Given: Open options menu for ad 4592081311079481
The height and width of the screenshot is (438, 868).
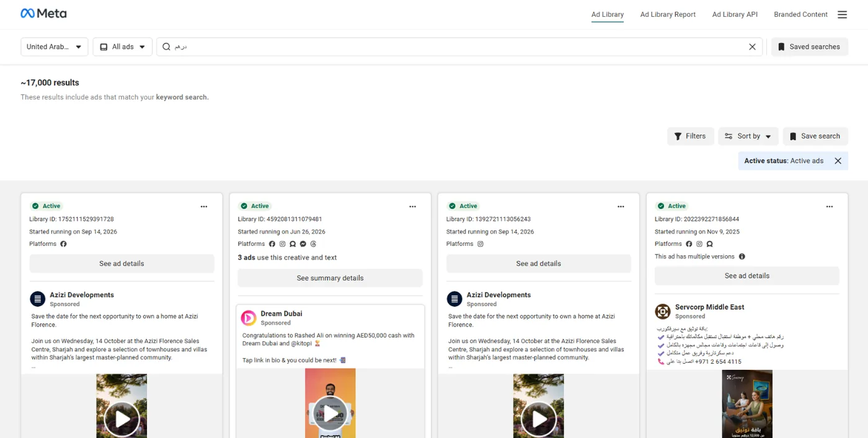Looking at the screenshot, I should 412,206.
